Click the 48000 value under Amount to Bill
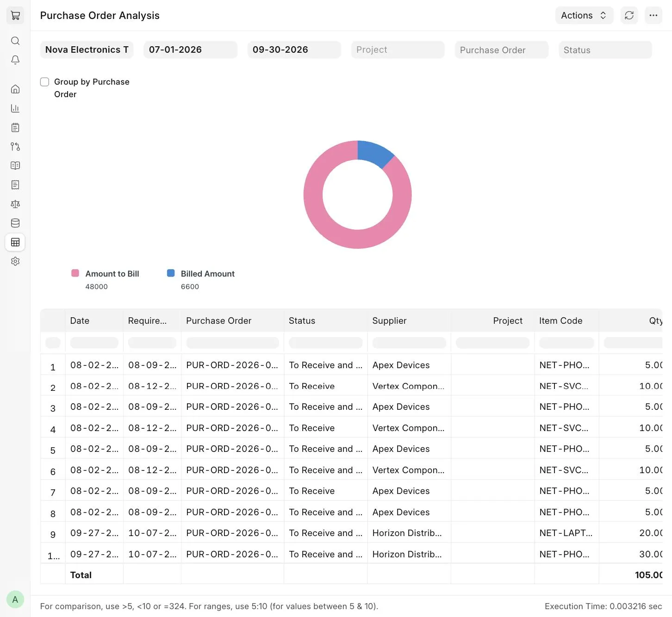The image size is (672, 617). (97, 287)
